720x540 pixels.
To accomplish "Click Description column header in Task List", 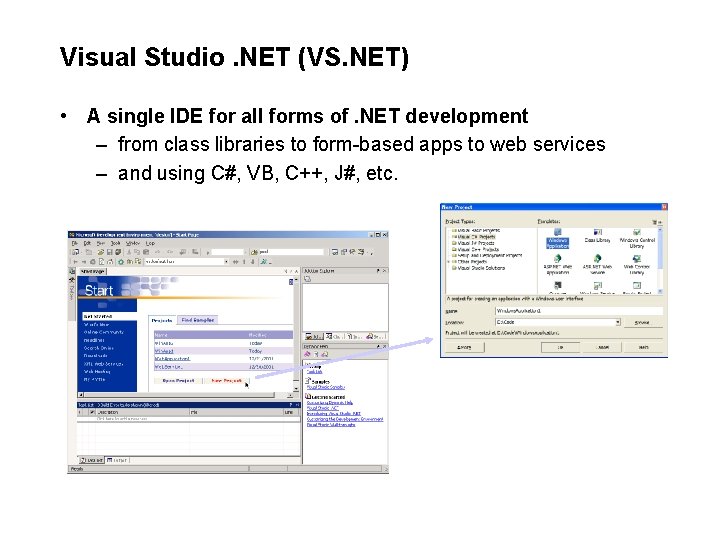I will pos(142,412).
